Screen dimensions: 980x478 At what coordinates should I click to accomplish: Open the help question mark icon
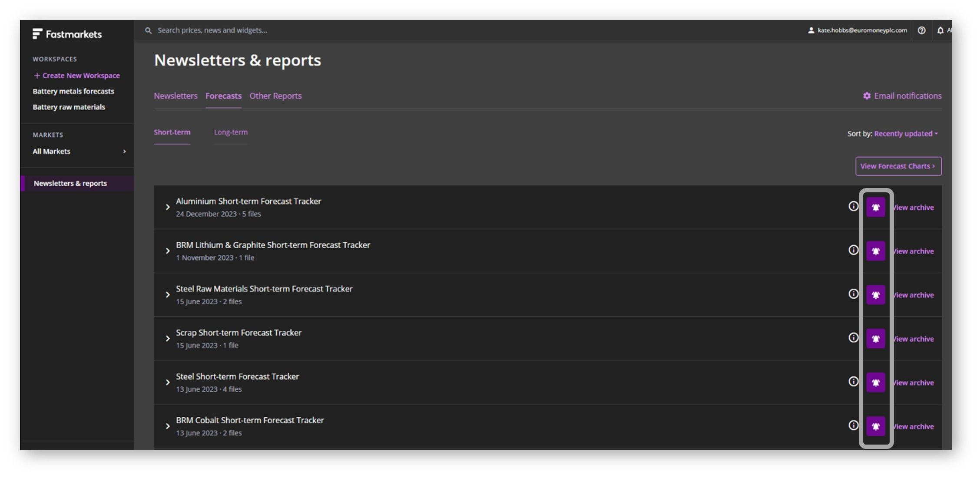[921, 30]
